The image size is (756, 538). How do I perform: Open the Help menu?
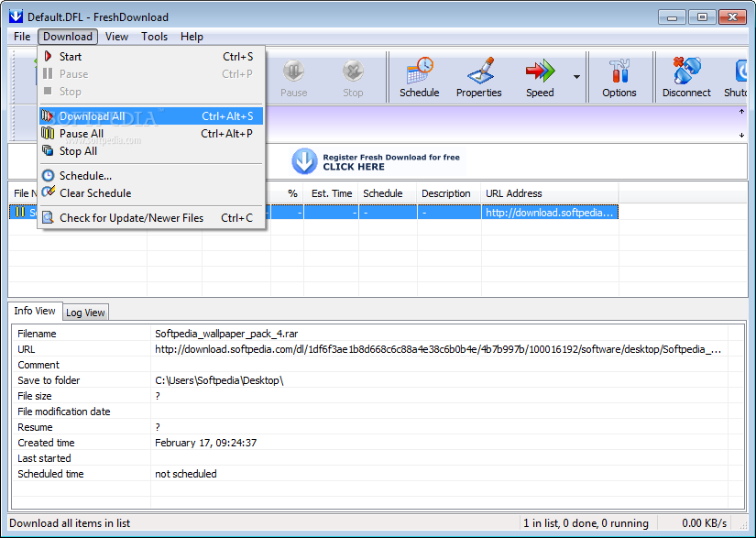click(192, 37)
